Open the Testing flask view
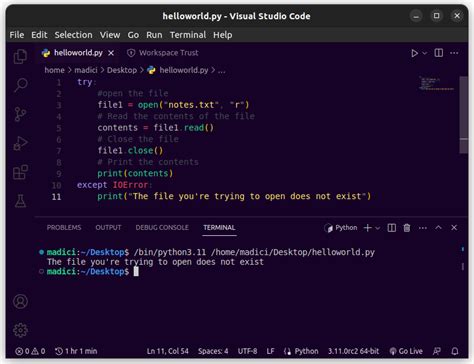The width and height of the screenshot is (474, 364). tap(20, 201)
